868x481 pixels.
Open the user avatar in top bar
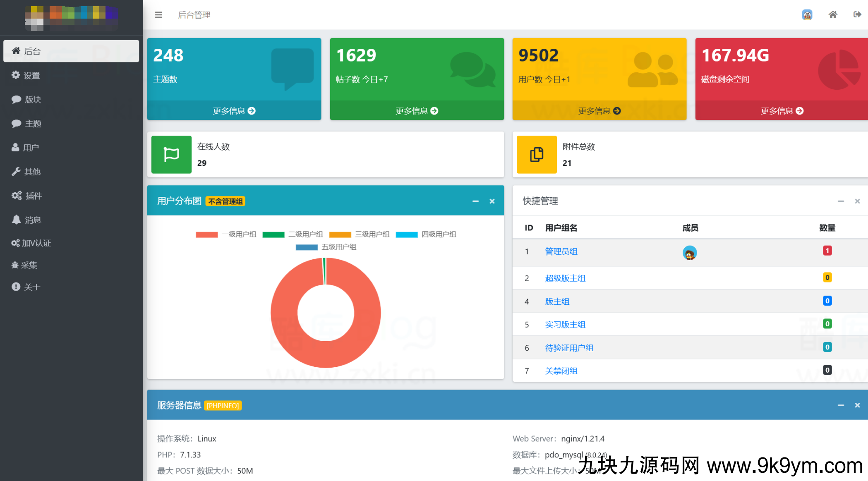[807, 15]
